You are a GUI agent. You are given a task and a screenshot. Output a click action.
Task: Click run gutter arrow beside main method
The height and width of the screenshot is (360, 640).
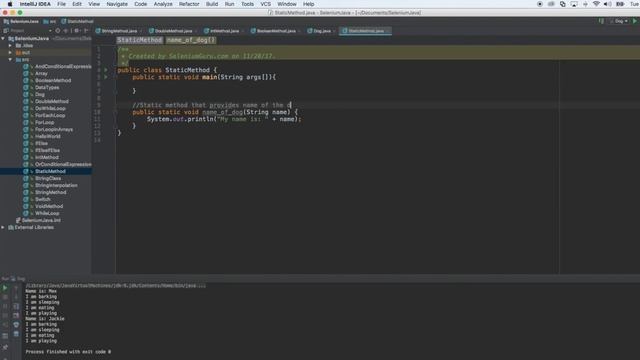click(106, 77)
